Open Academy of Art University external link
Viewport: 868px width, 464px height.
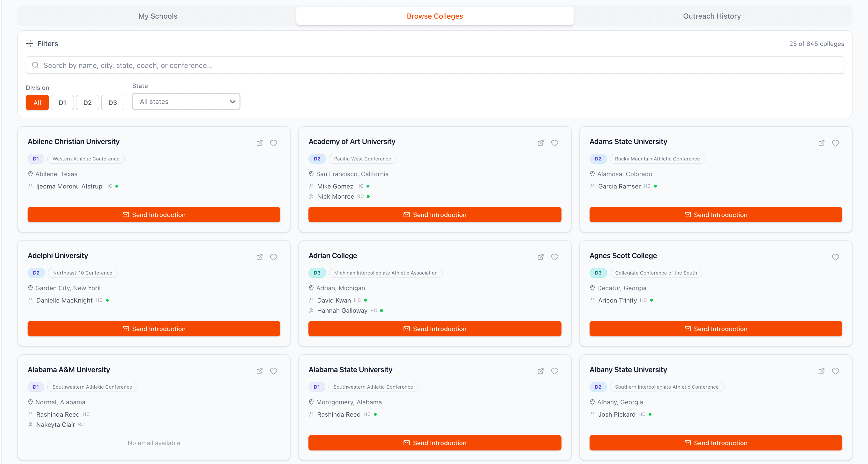click(x=540, y=143)
